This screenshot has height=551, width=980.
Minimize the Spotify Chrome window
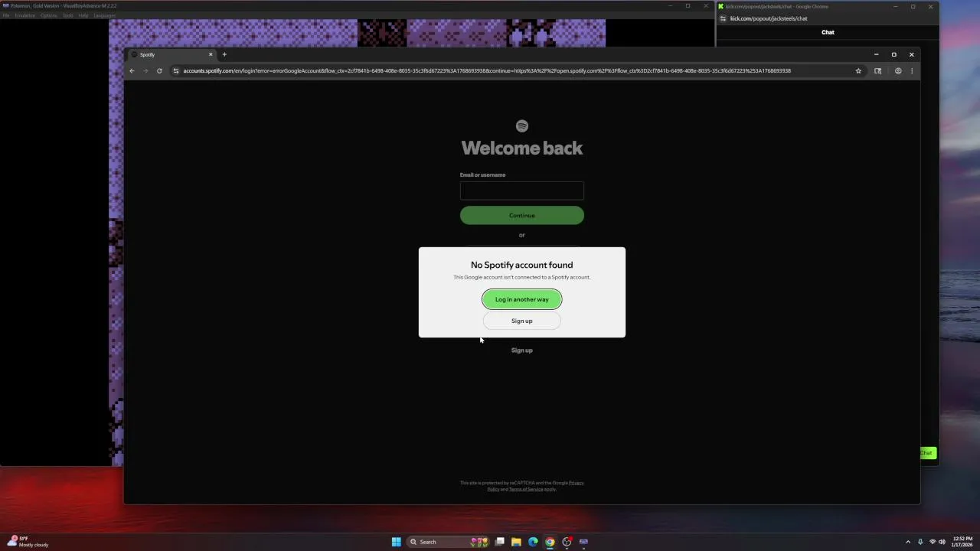(x=876, y=54)
